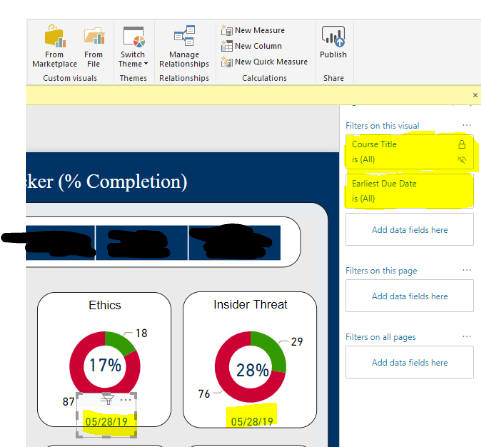Viewport: 481px width, 447px height.
Task: Open more options for Filters on this page
Action: 467,270
